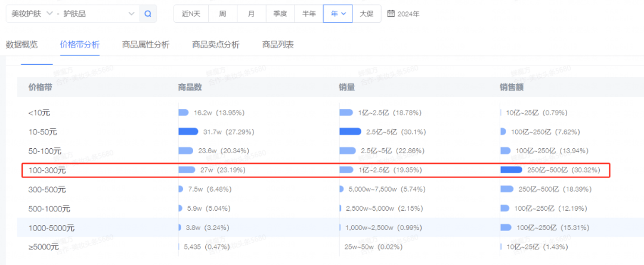Click the 2,500w~5,000w (2.15%) value

click(385, 208)
